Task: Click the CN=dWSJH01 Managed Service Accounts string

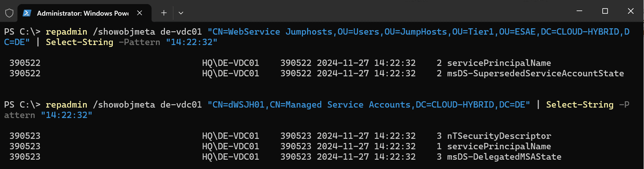Action: pyautogui.click(x=369, y=105)
